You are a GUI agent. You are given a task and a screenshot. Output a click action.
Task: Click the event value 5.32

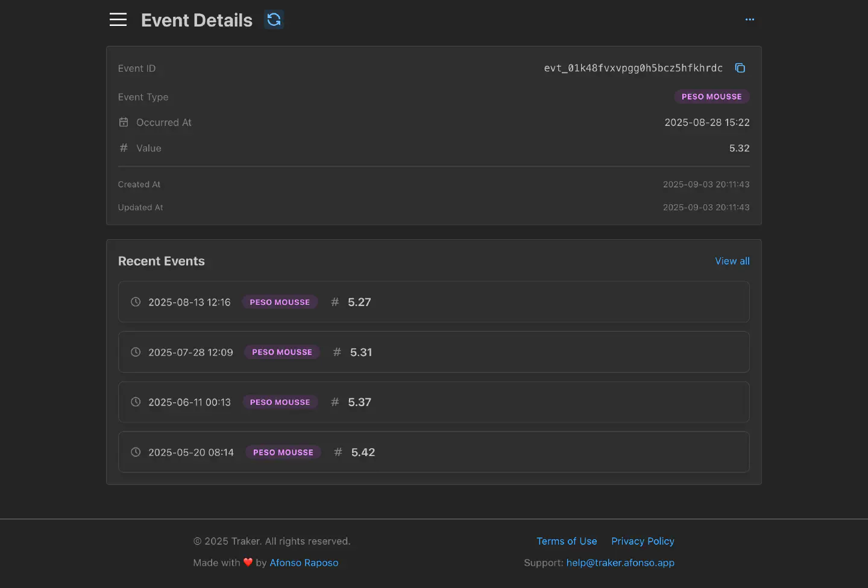[740, 148]
